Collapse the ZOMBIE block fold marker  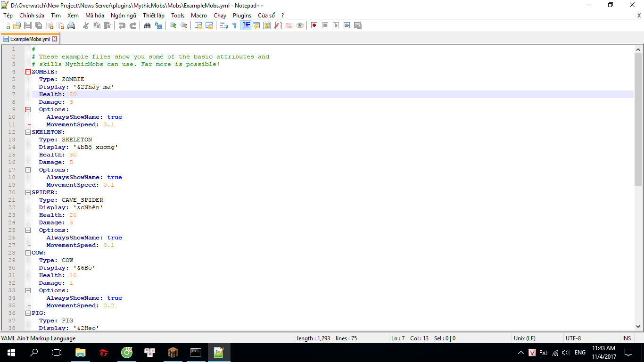(x=28, y=72)
